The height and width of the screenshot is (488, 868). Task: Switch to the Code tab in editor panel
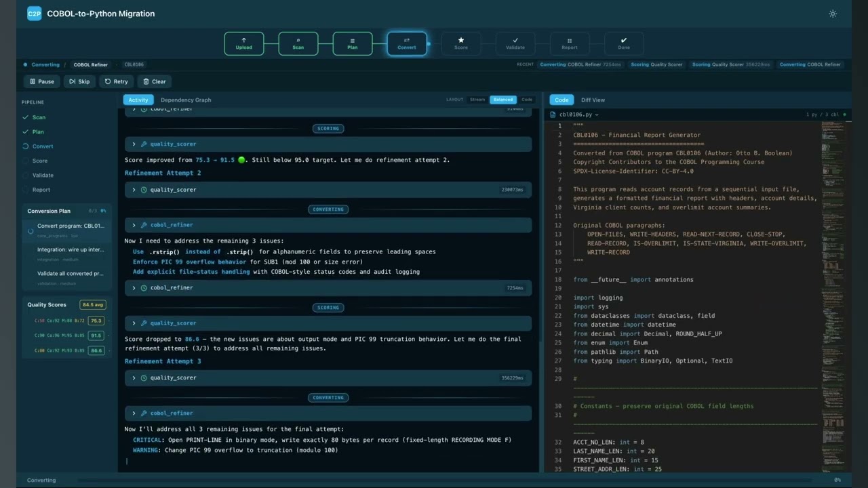click(x=561, y=100)
